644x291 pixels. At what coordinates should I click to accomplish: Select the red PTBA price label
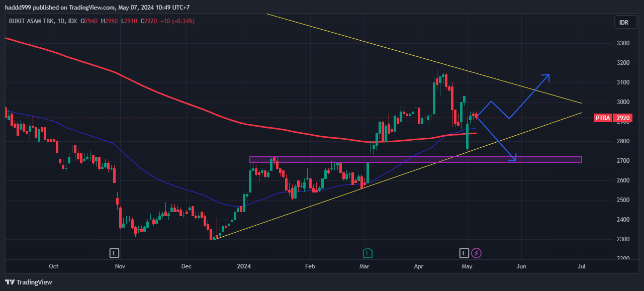[x=602, y=118]
